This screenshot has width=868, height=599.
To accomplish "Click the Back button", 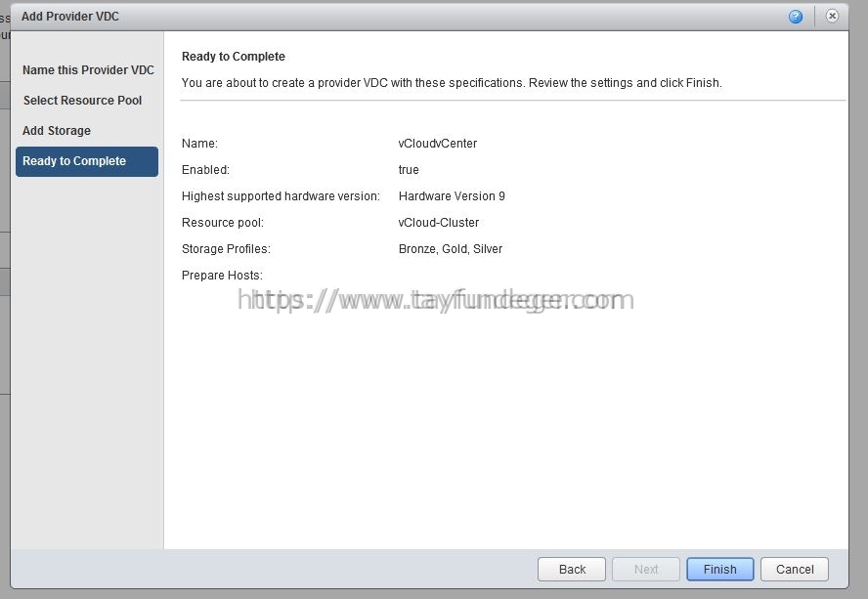I will pos(571,569).
